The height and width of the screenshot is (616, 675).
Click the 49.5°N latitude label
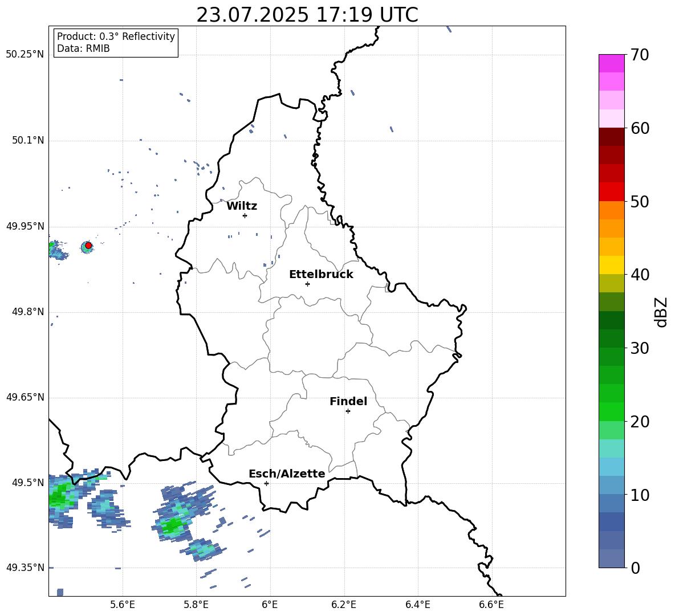coord(27,482)
